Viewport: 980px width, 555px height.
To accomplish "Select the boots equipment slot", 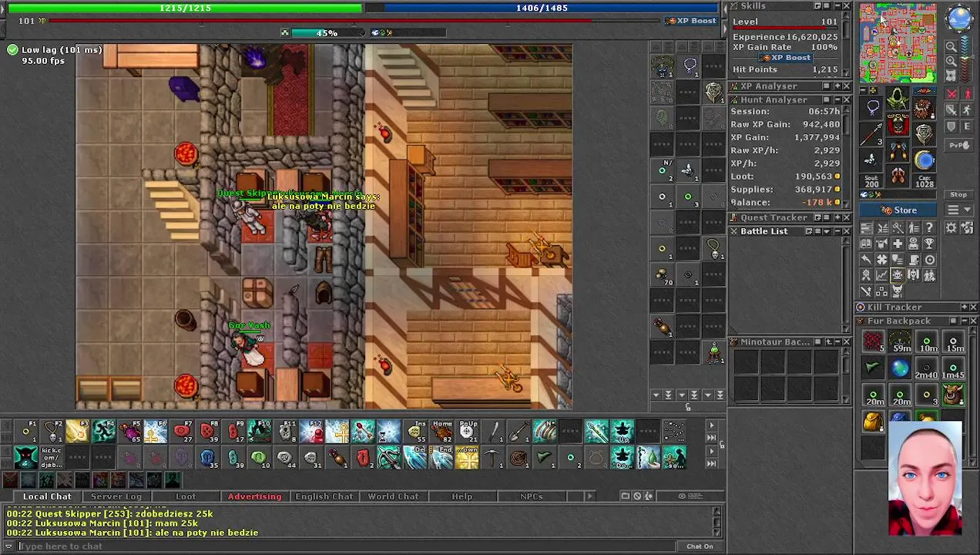I will pos(898,175).
